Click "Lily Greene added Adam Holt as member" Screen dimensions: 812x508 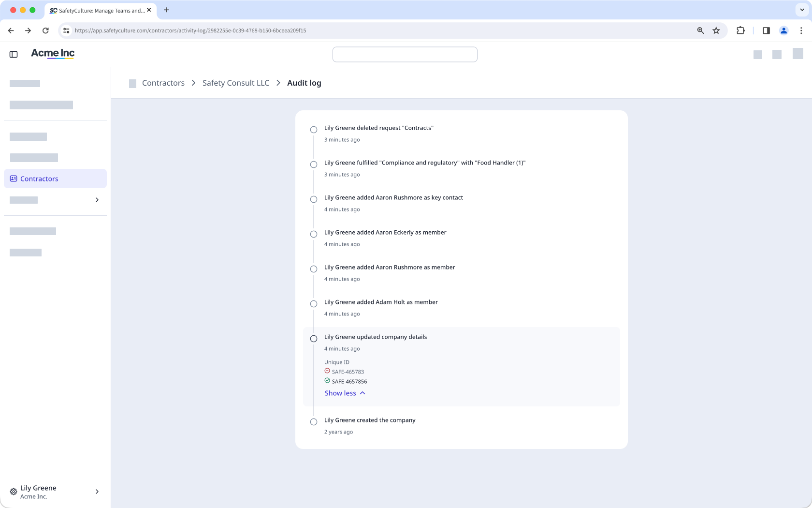pos(381,302)
